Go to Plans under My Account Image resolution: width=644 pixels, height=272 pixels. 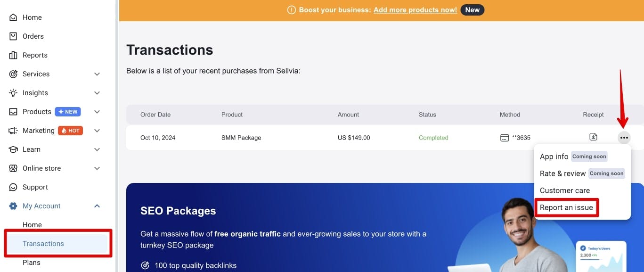(32, 263)
